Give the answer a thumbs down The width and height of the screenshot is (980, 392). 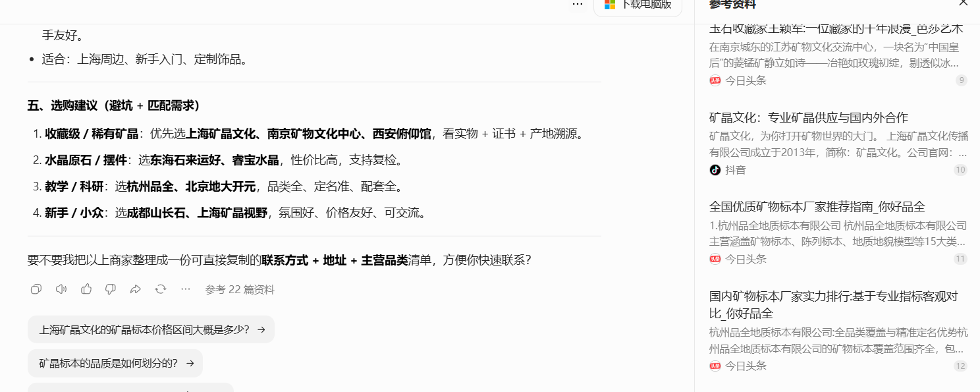tap(111, 289)
